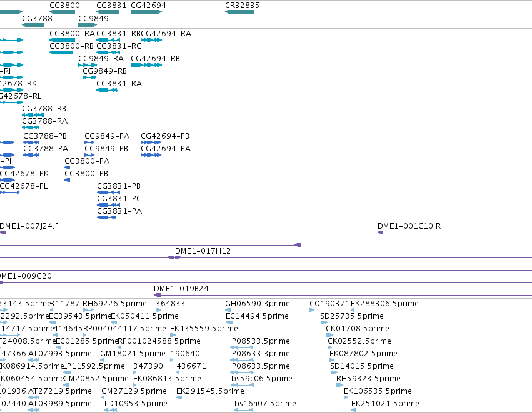This screenshot has width=532, height=413.
Task: Select transcript CG3800-RB label
Action: point(72,46)
